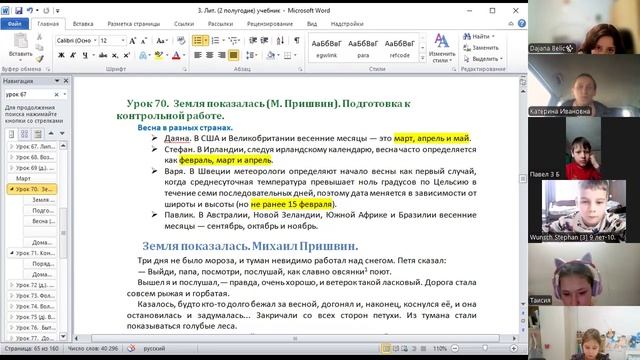Viewport: 640px width, 360px height.
Task: Clear the Navigation search box (X)
Action: click(56, 94)
